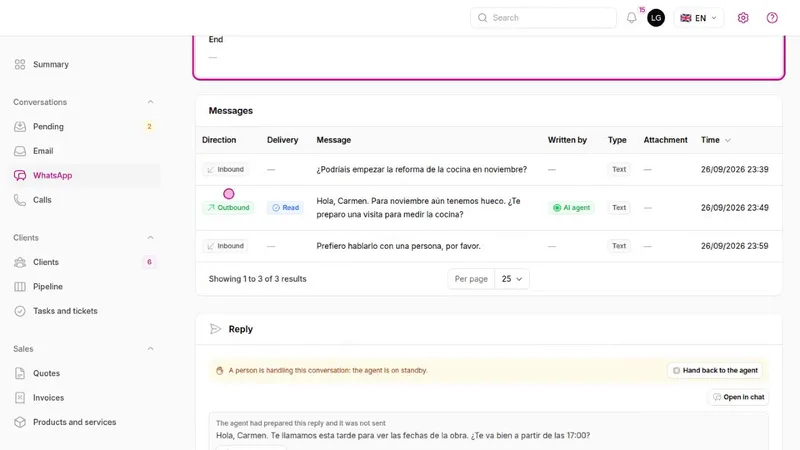800x450 pixels.
Task: Click the Products and services box icon
Action: pyautogui.click(x=20, y=422)
